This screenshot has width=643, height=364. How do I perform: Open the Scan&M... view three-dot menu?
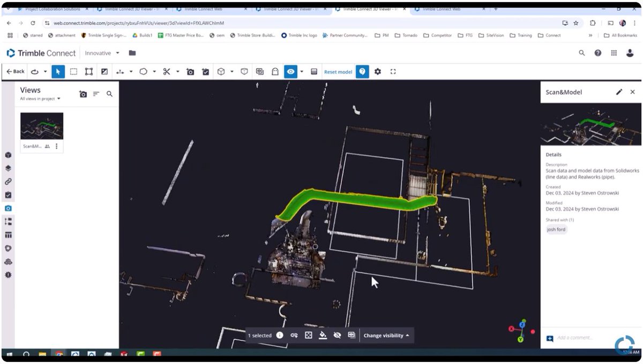(57, 146)
